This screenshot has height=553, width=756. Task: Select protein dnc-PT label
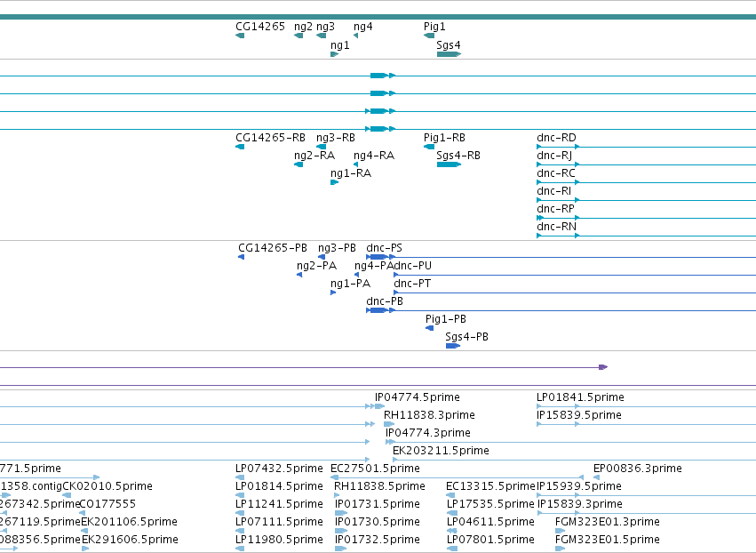coord(412,284)
